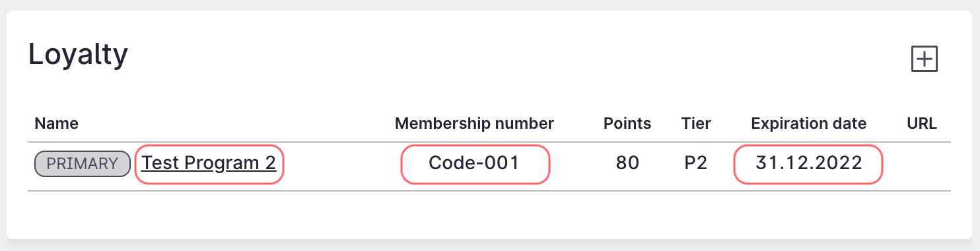Open the Test Program 2 link
980x251 pixels.
pyautogui.click(x=209, y=163)
